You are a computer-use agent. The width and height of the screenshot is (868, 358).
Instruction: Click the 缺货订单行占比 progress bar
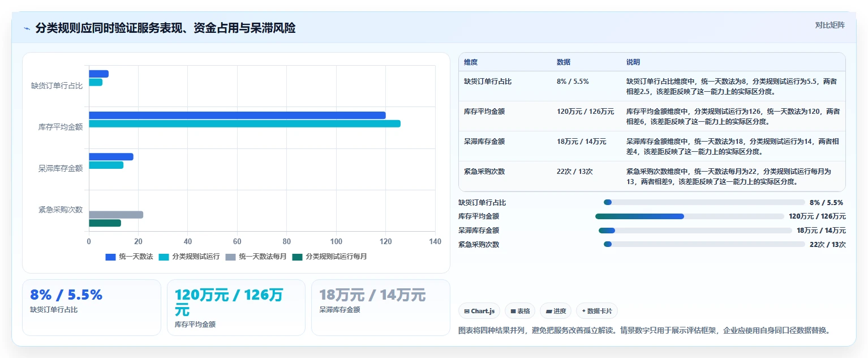tap(704, 202)
